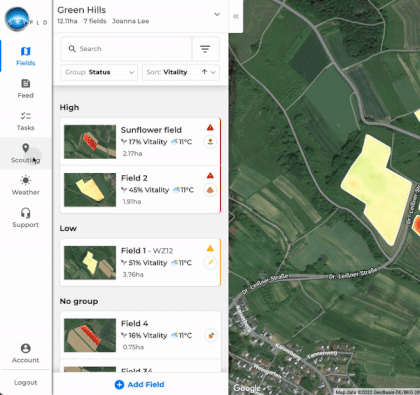Log out using the Logout link
Screen dimensions: 420x395
click(26, 383)
